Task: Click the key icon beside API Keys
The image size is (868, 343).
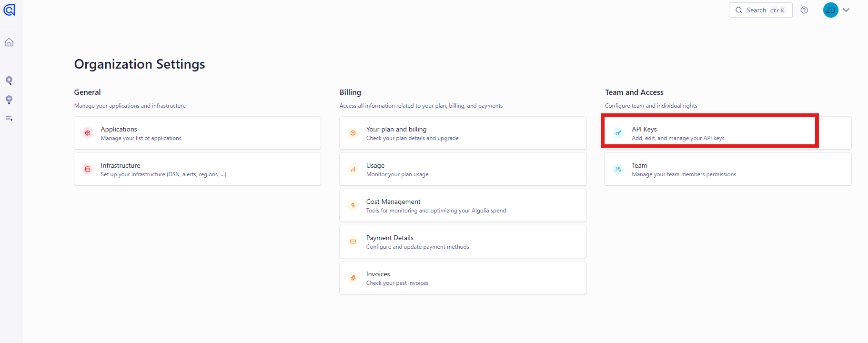Action: 618,133
